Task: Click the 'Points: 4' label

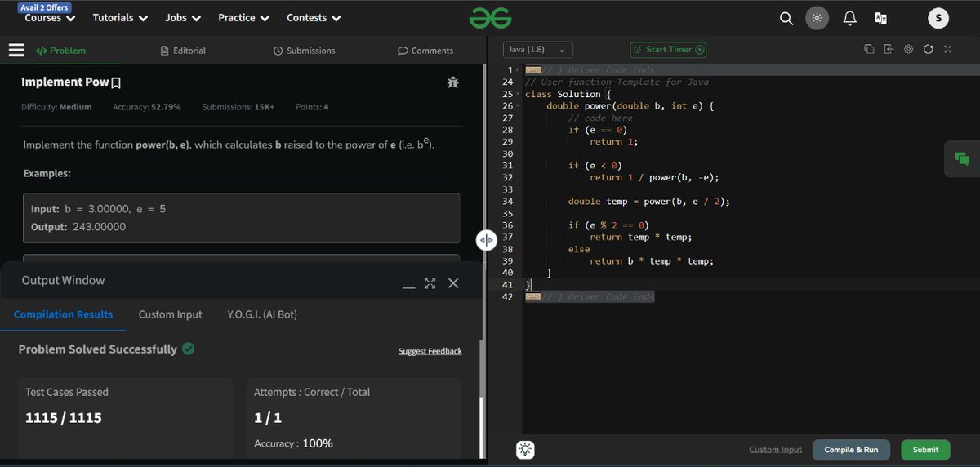Action: (x=312, y=107)
